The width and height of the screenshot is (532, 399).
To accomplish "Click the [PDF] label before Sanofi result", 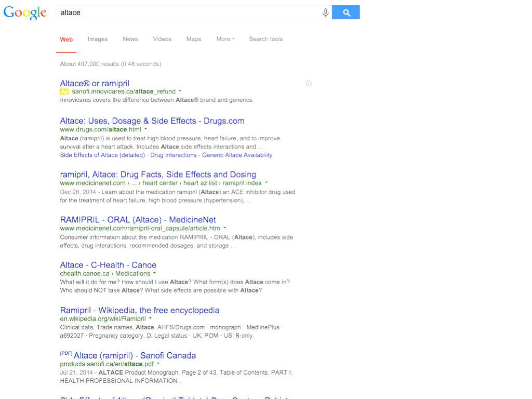I will pyautogui.click(x=66, y=353).
